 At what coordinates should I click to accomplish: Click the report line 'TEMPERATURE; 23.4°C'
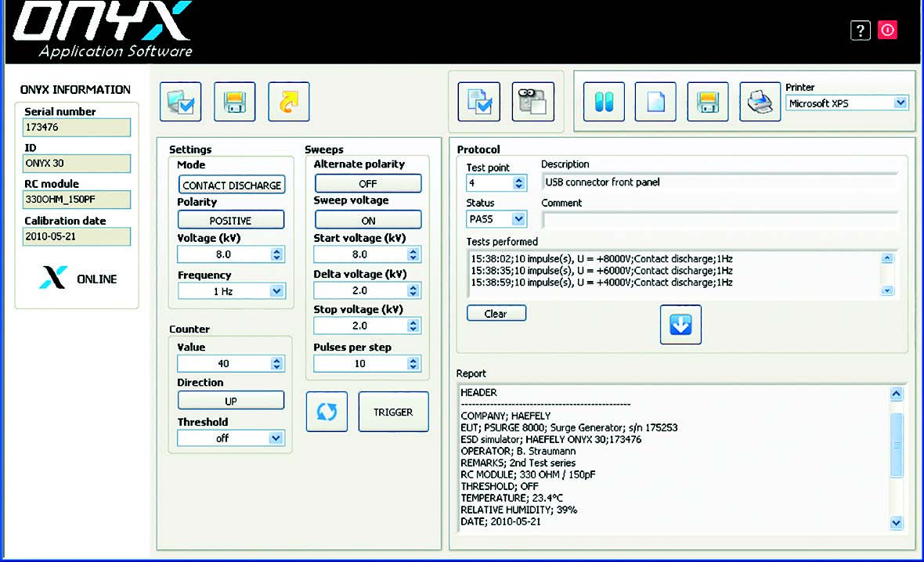511,498
